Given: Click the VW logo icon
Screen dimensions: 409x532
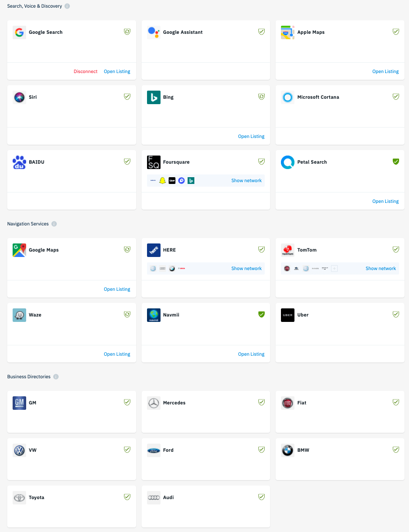Looking at the screenshot, I should [x=19, y=450].
